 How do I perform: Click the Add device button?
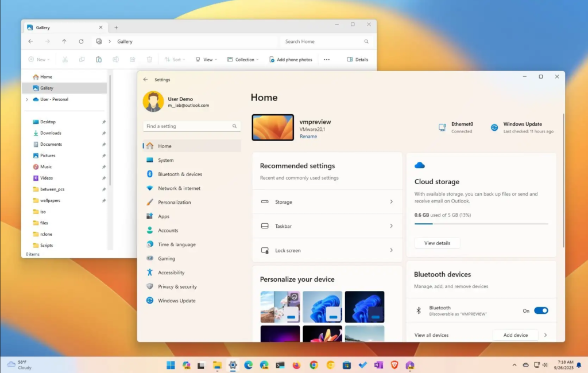coord(515,335)
